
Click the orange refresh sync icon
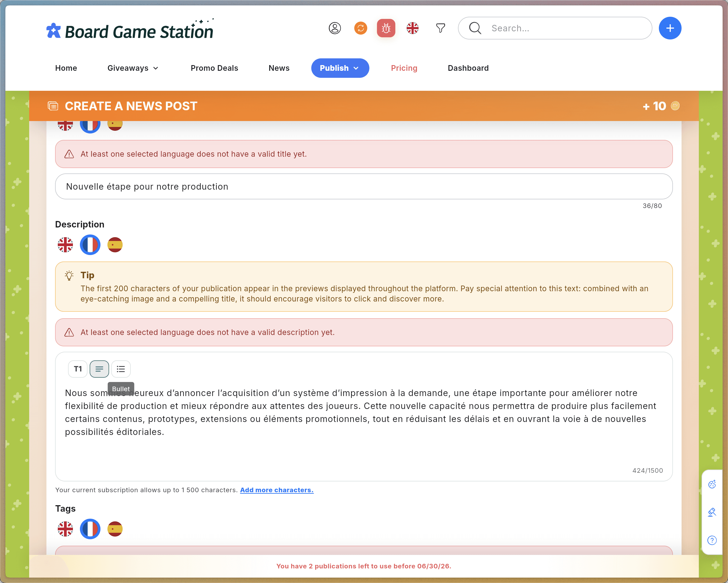(x=360, y=28)
